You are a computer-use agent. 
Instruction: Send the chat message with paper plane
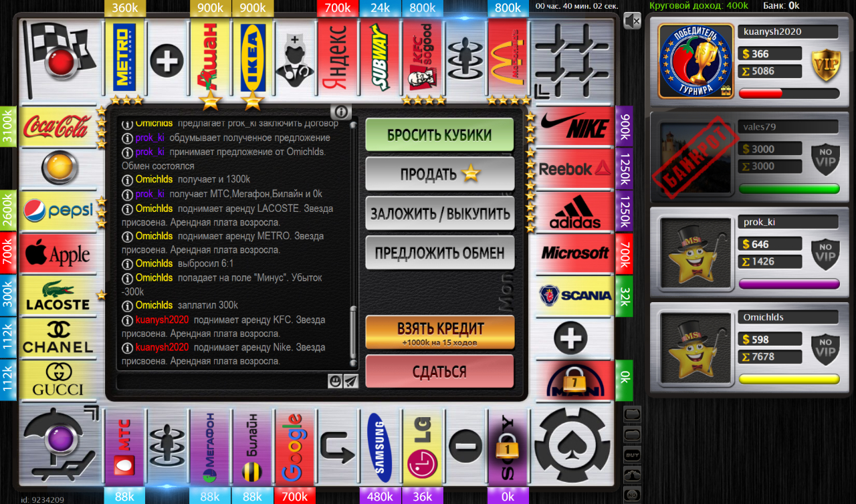click(351, 381)
